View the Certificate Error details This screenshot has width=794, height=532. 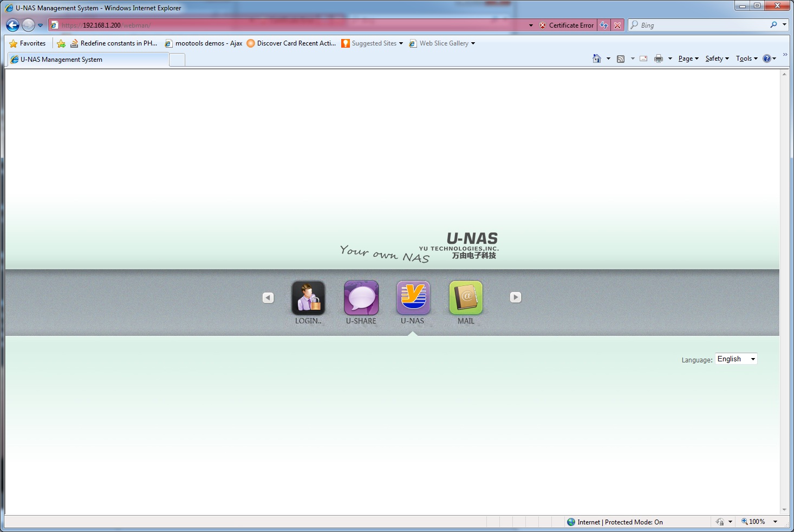(567, 25)
